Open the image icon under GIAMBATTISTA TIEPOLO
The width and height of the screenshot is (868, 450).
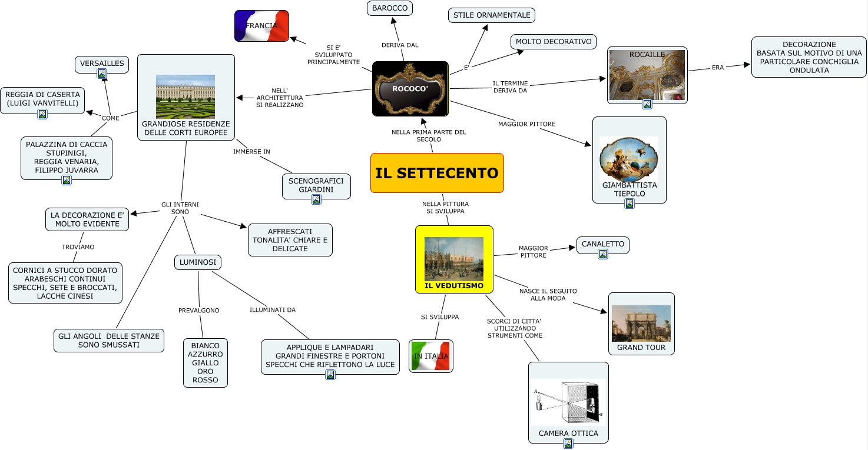[x=630, y=204]
